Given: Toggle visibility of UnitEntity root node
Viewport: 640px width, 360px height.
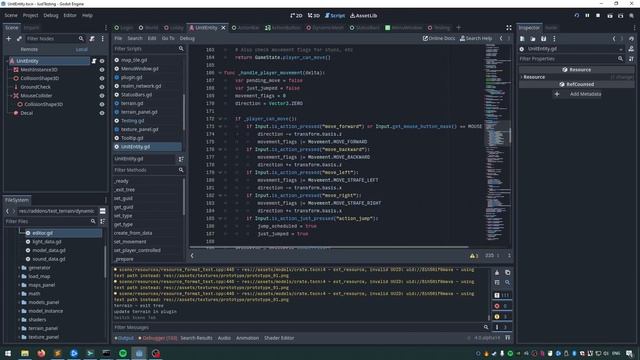Looking at the screenshot, I should point(102,61).
